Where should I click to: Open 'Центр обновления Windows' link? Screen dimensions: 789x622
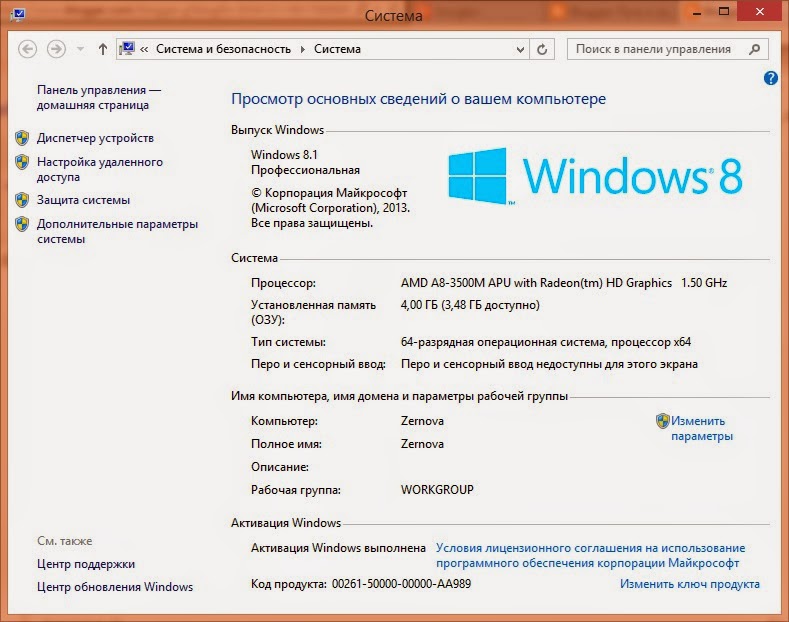point(115,587)
